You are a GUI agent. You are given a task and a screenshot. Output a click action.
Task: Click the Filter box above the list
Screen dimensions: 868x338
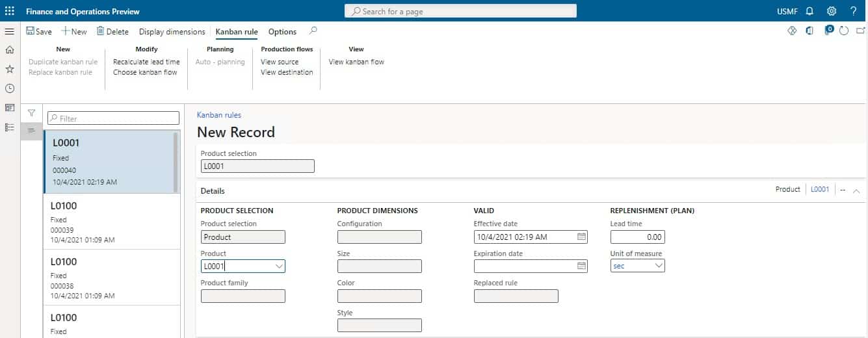coord(113,118)
